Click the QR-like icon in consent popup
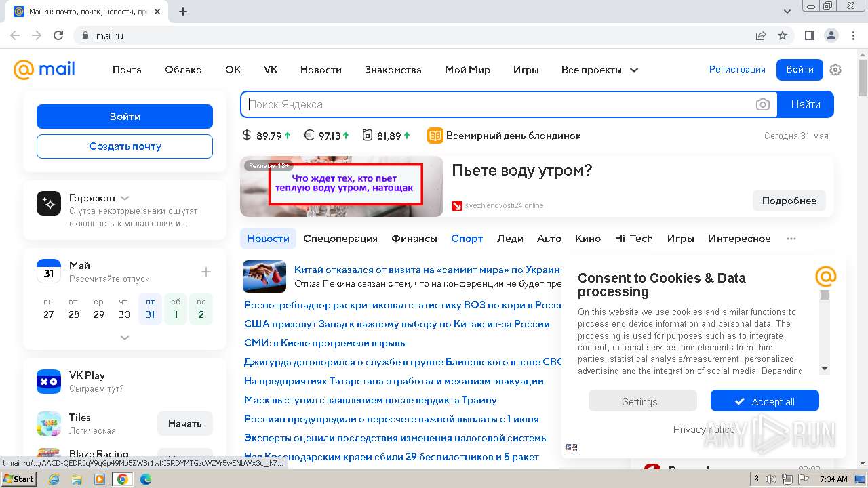This screenshot has height=488, width=868. click(572, 448)
